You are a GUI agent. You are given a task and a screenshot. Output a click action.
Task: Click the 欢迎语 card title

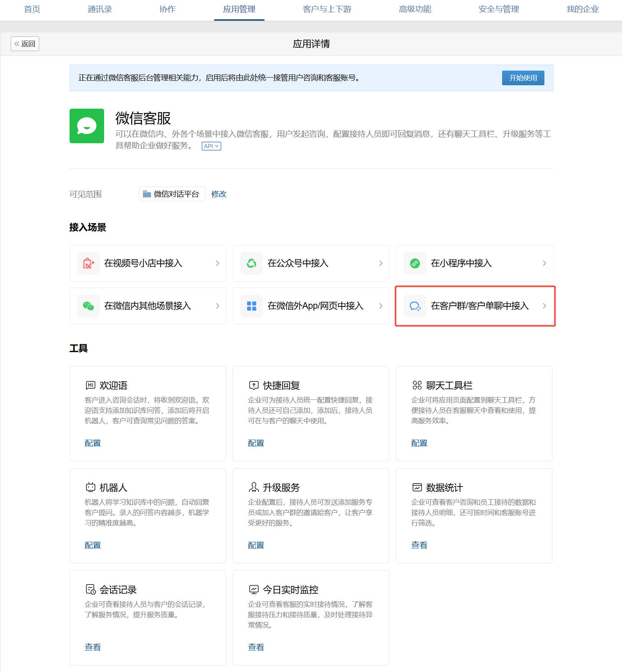click(x=113, y=385)
